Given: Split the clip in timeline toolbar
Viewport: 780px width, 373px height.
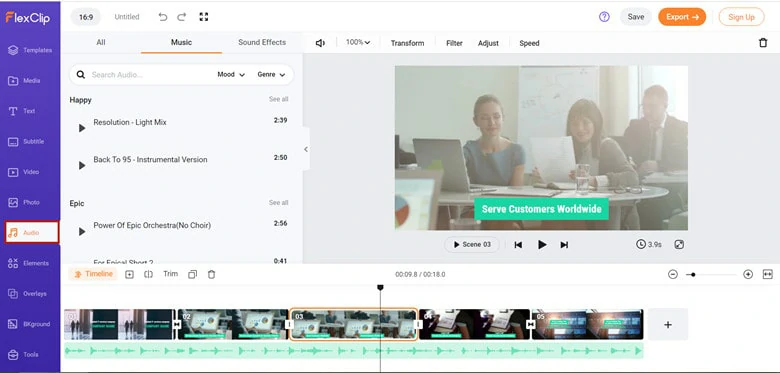Looking at the screenshot, I should (x=148, y=274).
